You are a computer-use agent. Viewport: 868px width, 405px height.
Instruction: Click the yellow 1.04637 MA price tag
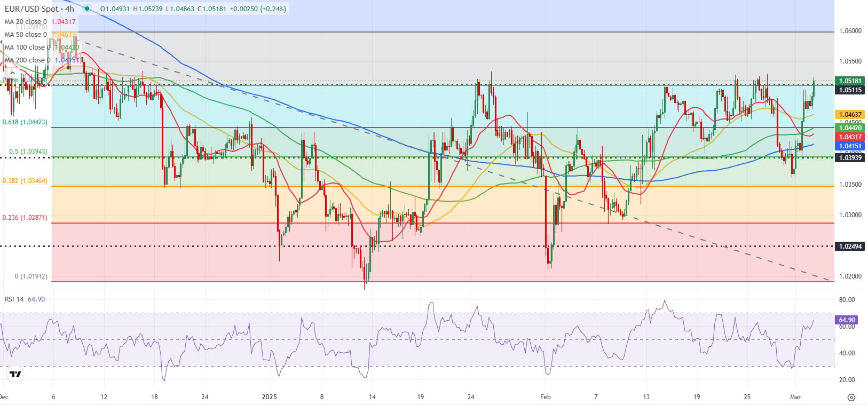point(850,115)
